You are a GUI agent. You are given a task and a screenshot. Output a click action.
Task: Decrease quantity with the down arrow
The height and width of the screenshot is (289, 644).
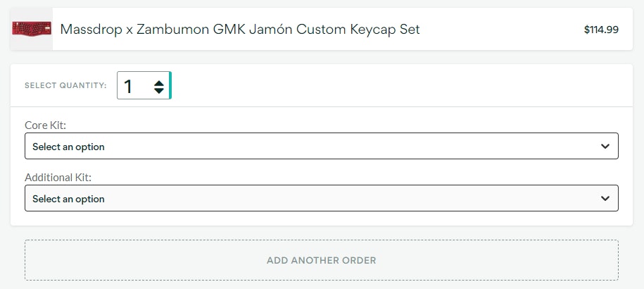pyautogui.click(x=159, y=91)
